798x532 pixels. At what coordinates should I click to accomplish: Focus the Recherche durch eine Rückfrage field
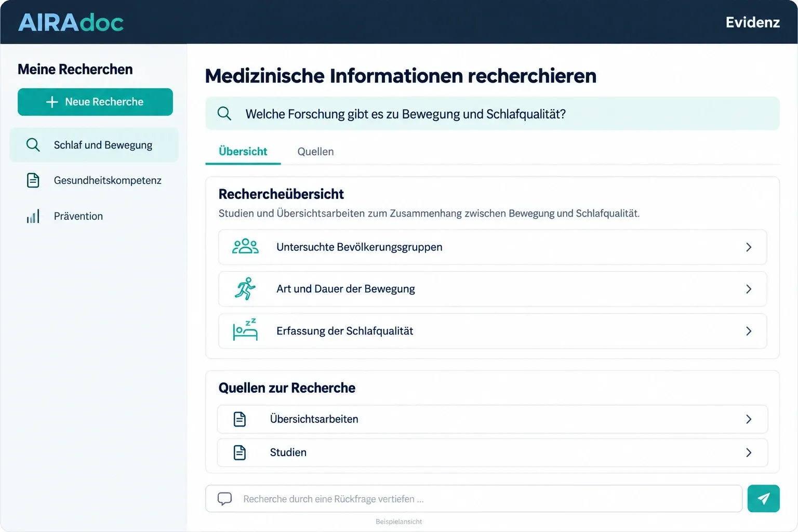click(474, 499)
